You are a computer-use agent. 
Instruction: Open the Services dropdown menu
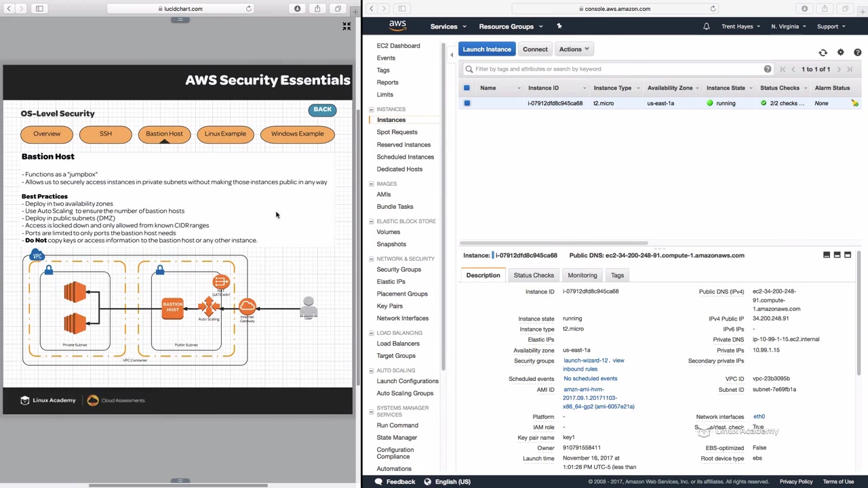coord(448,26)
